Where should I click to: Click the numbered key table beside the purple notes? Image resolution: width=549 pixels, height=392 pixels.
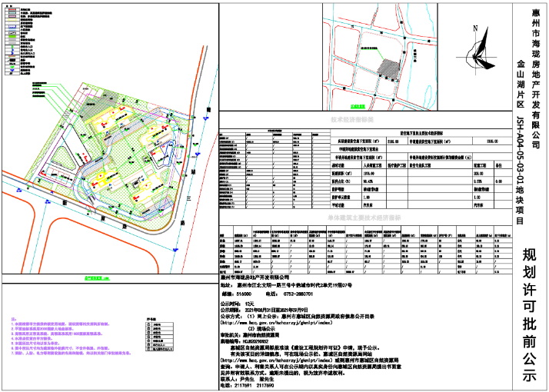click(x=161, y=335)
